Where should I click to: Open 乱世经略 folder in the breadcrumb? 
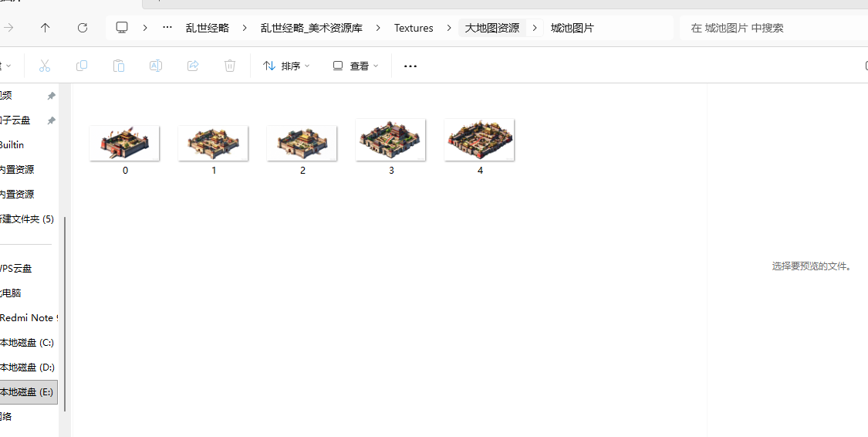tap(208, 28)
